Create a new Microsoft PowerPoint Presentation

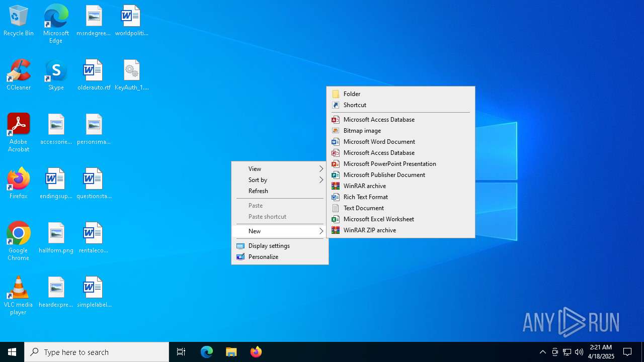coord(400,164)
